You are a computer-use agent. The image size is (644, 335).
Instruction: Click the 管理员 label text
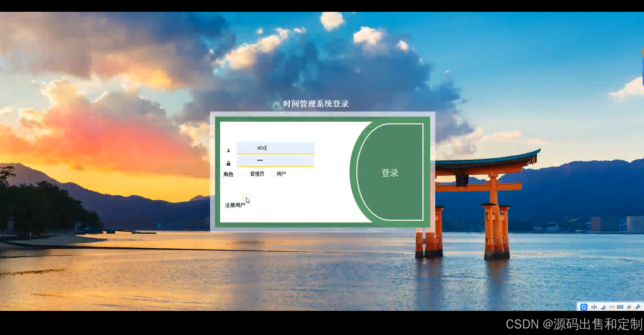pos(257,174)
